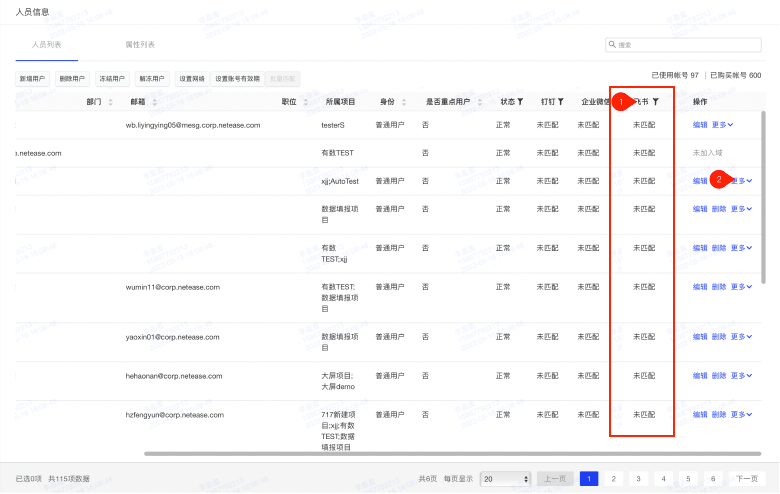The width and height of the screenshot is (780, 494).
Task: Switch to 属性列表 tab
Action: 139,46
